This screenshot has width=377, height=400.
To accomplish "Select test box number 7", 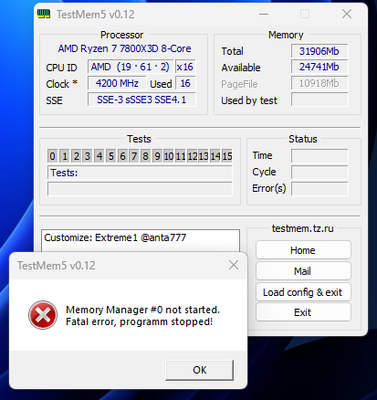I will coord(134,156).
